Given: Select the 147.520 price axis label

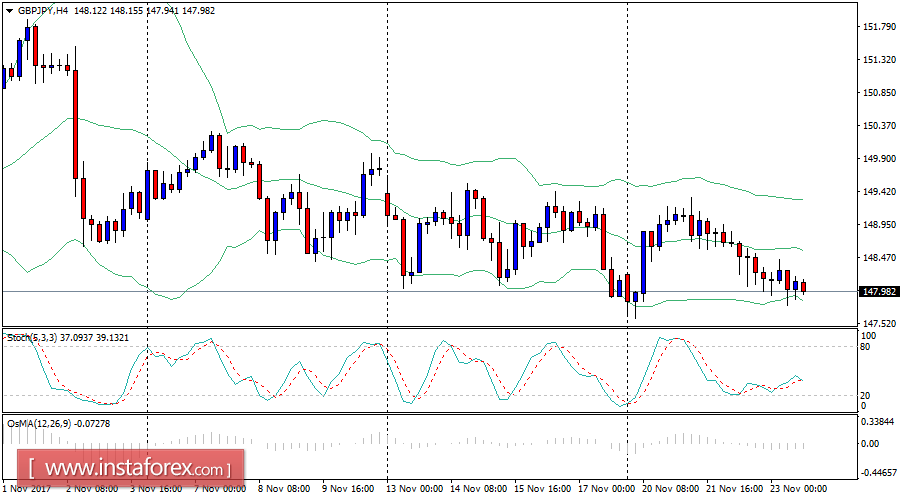Looking at the screenshot, I should point(879,324).
